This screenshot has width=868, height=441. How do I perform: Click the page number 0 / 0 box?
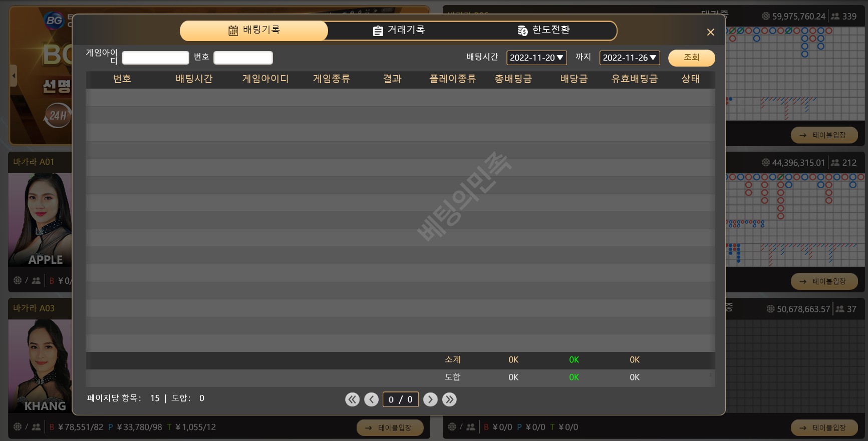pos(400,399)
